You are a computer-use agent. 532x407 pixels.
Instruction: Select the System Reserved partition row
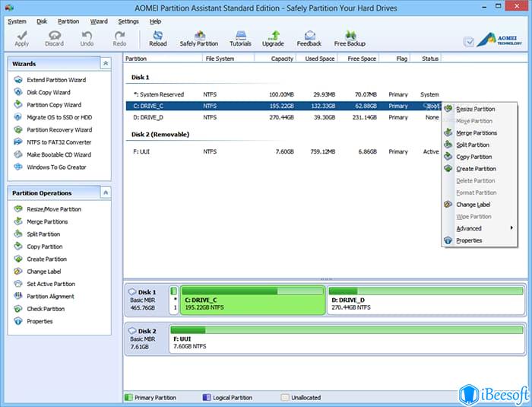tap(283, 94)
